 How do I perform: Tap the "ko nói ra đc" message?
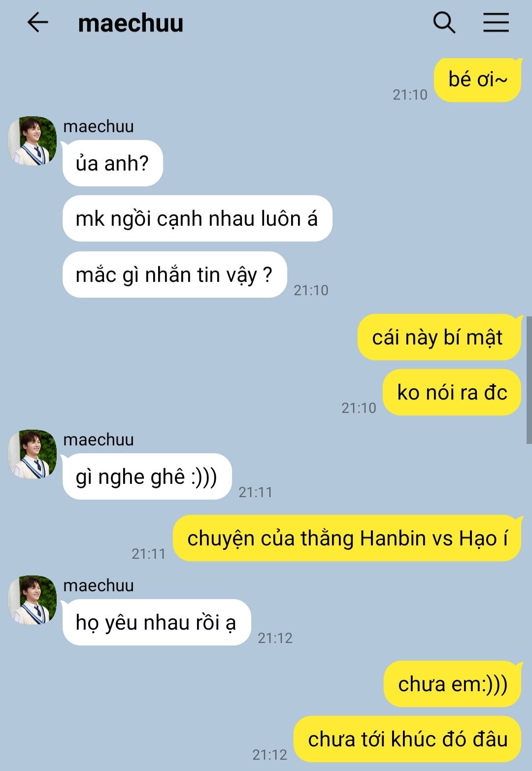[452, 393]
